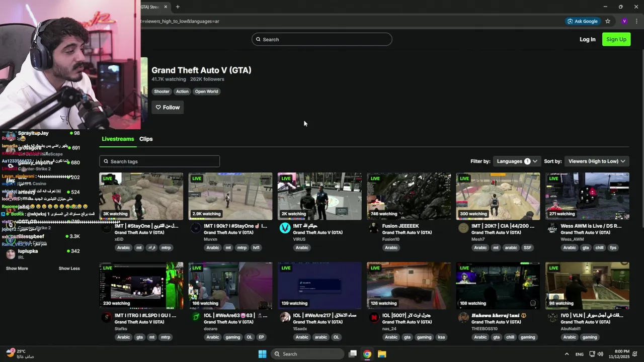
Task: Focus the main site Search field
Action: pos(322,39)
